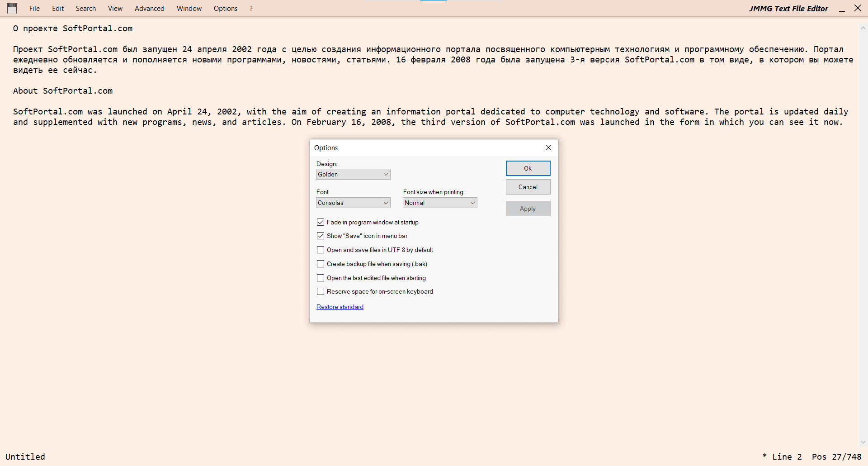This screenshot has height=466, width=868.
Task: Click the "Line 2" indicator in status bar
Action: (x=787, y=456)
